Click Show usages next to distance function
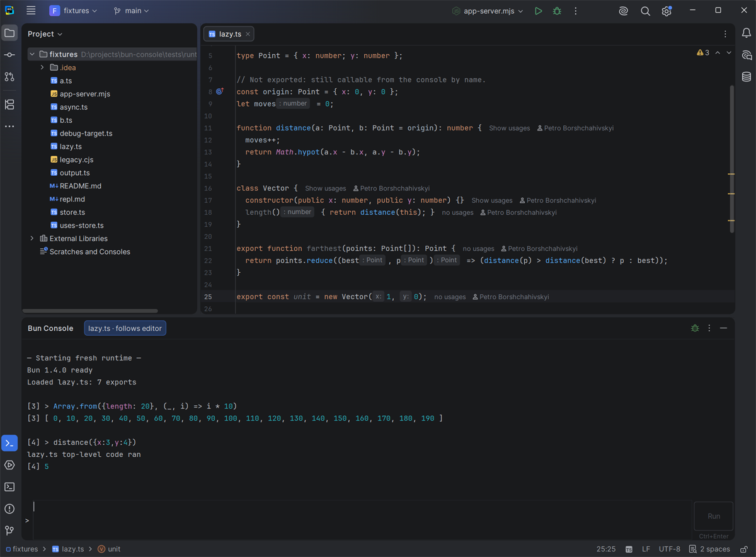This screenshot has width=756, height=557. (x=509, y=128)
